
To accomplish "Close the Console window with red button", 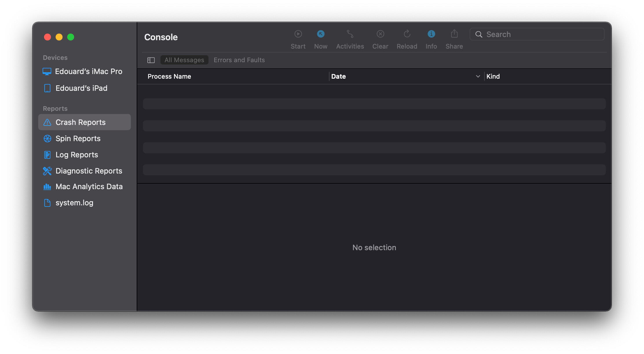I will pos(47,37).
